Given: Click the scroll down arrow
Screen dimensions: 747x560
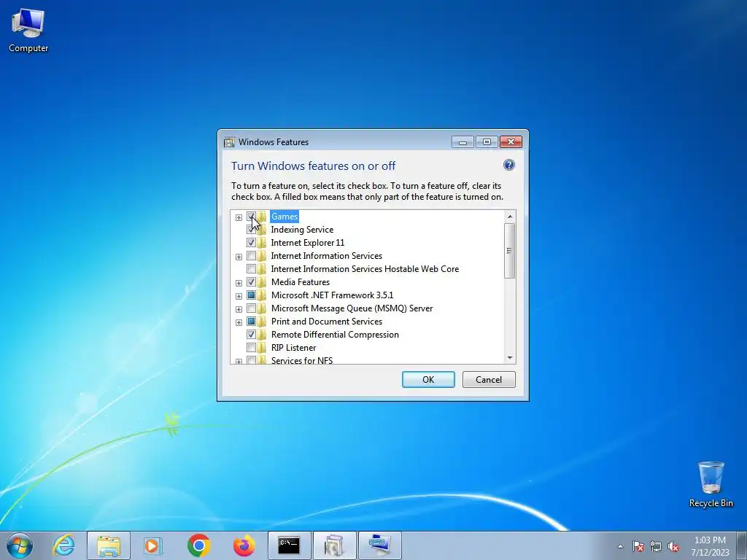Looking at the screenshot, I should [x=510, y=357].
